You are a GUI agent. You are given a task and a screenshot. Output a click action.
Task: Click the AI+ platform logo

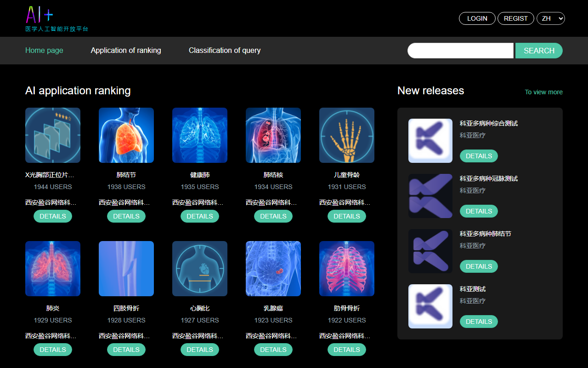click(57, 19)
